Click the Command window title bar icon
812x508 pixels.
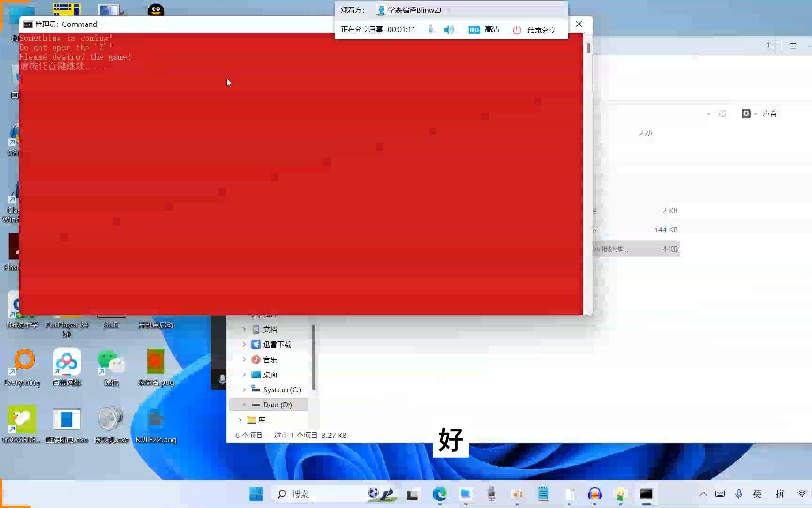point(28,24)
